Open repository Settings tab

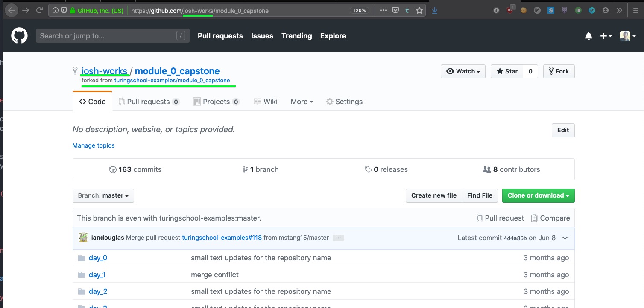[x=344, y=102]
